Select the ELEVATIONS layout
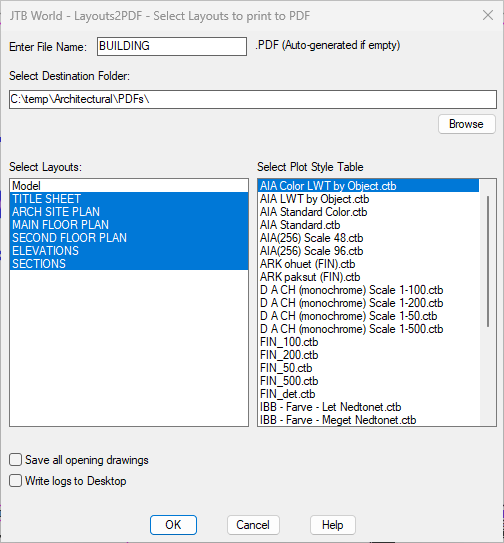 [x=129, y=251]
